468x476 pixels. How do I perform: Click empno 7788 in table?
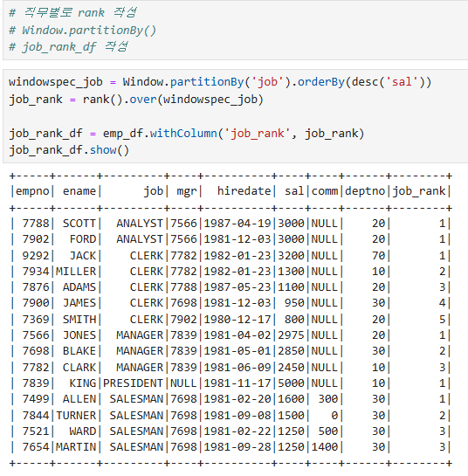[x=36, y=224]
